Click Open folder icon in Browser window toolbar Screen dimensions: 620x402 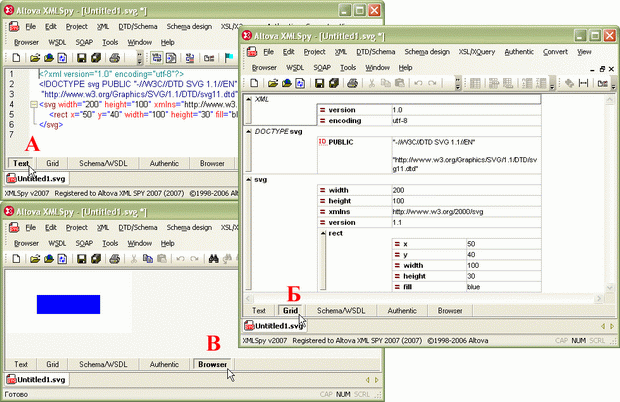tap(34, 258)
